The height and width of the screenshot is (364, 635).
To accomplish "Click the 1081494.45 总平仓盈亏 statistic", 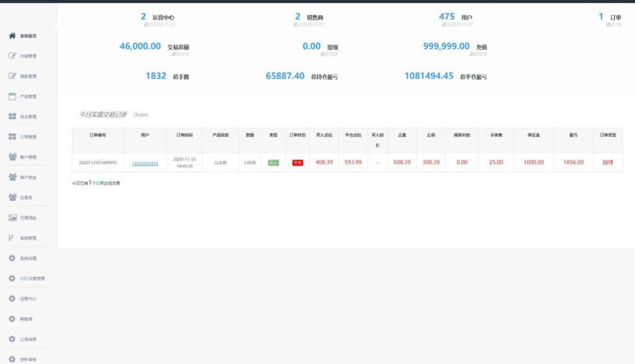I will tap(445, 76).
